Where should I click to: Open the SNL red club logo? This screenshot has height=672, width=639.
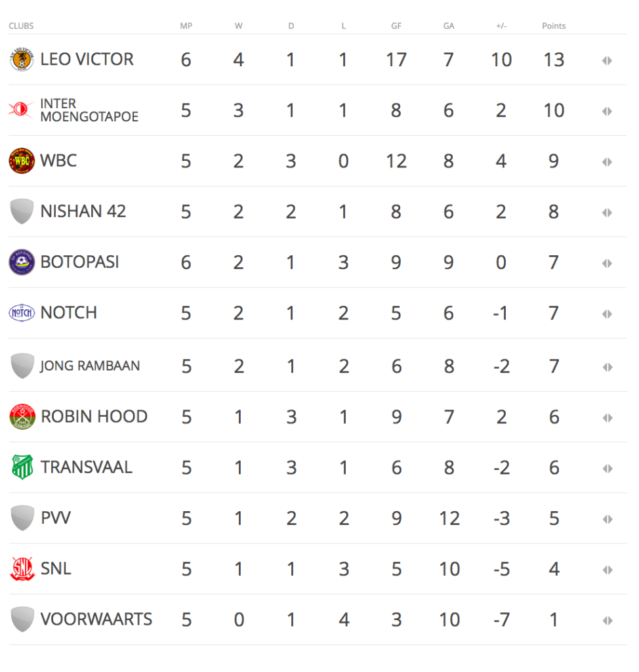22,569
